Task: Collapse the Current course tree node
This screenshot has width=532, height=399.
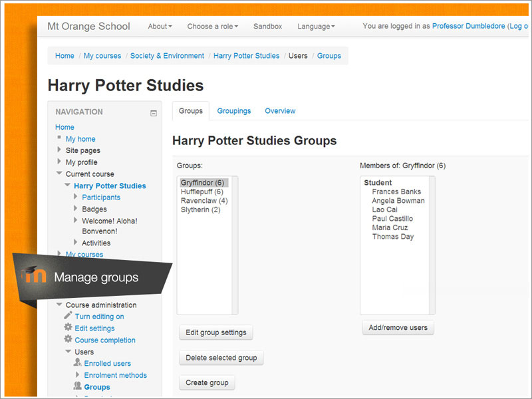Action: pyautogui.click(x=59, y=174)
